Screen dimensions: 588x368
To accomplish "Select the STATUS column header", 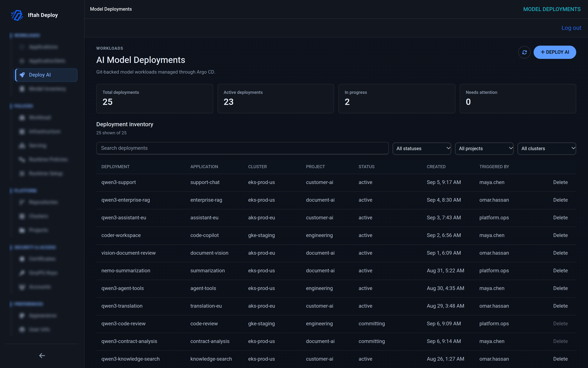I will 366,167.
